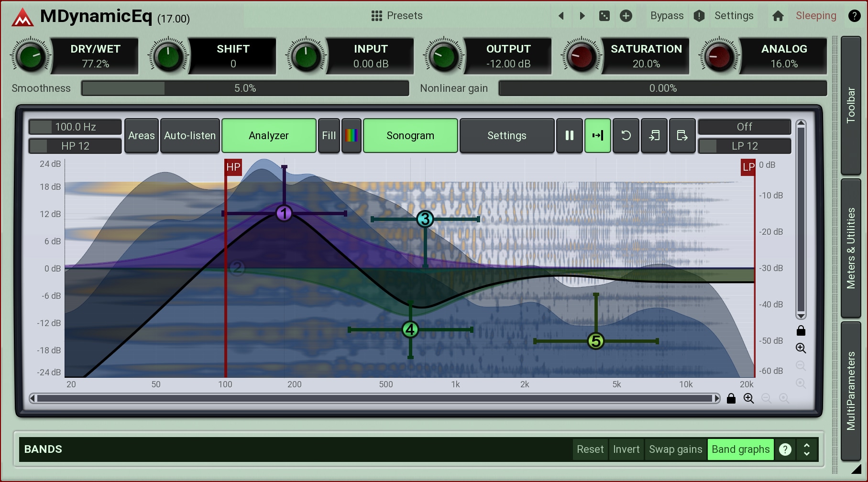Click the spectrum color palette icon
868x482 pixels.
coord(352,136)
